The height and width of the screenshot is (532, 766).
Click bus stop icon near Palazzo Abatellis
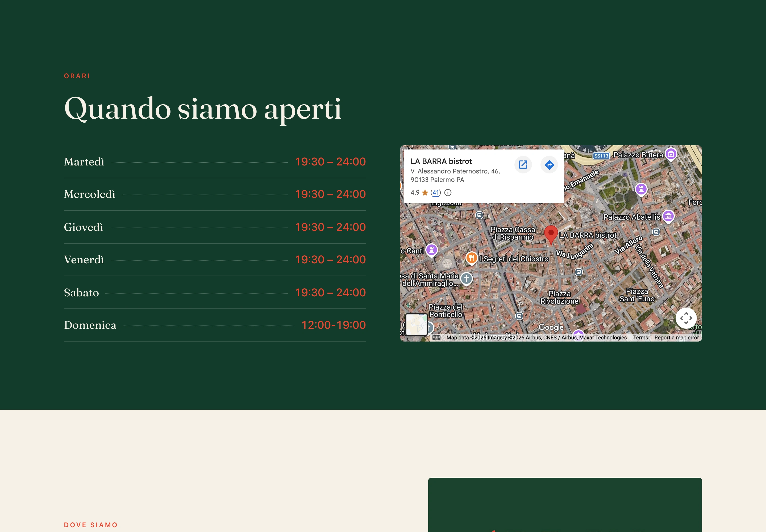pos(656,232)
